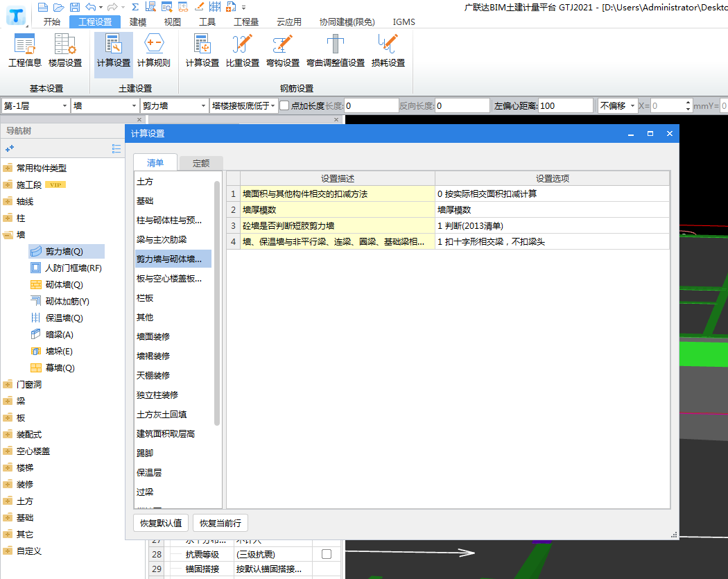Click the 墙厚模数 setting option cell
Viewport: 728px width, 579px height.
tap(552, 210)
